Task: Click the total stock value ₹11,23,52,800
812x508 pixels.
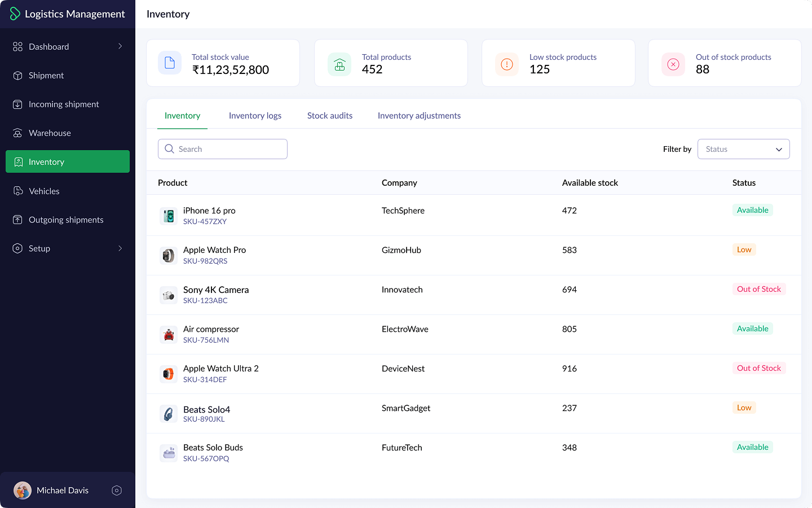Action: pyautogui.click(x=231, y=70)
